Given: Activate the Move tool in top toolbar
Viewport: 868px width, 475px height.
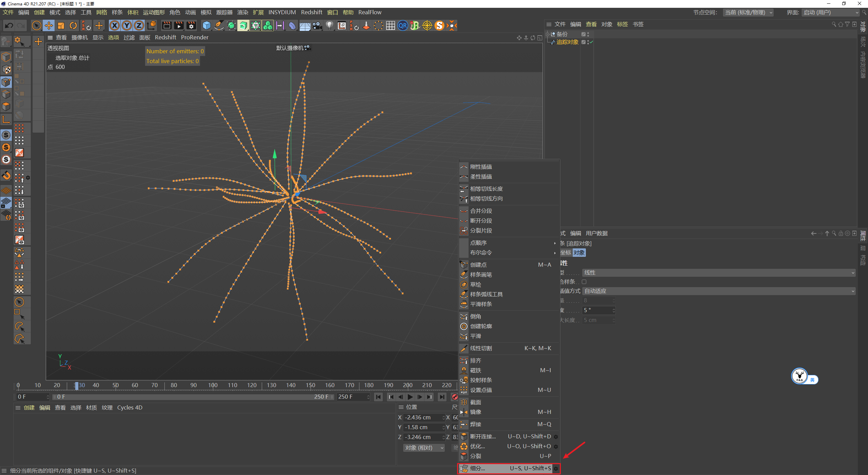Looking at the screenshot, I should click(49, 25).
